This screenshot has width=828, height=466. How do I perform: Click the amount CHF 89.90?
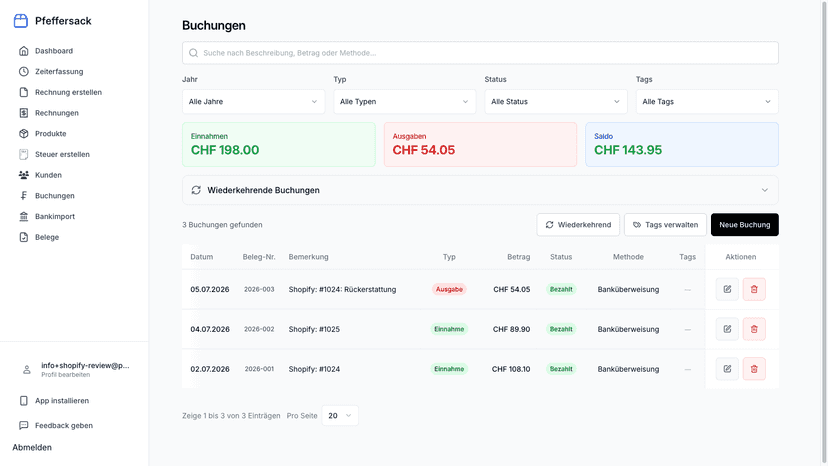tap(511, 329)
